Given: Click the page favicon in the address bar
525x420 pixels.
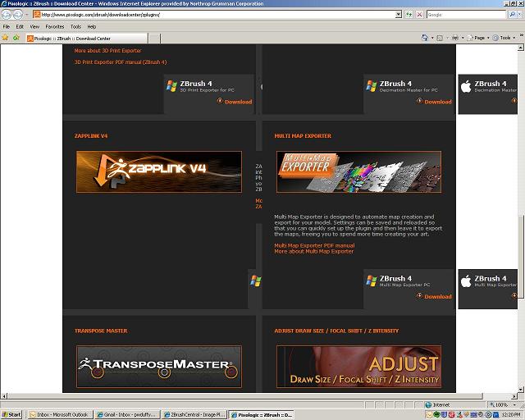Looking at the screenshot, I should coord(37,15).
